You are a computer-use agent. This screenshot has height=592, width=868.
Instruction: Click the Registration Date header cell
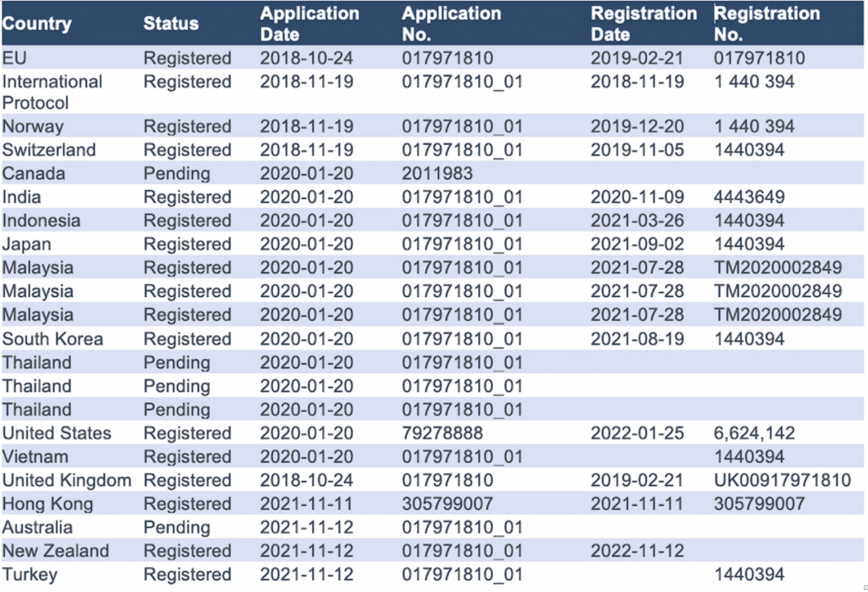644,24
